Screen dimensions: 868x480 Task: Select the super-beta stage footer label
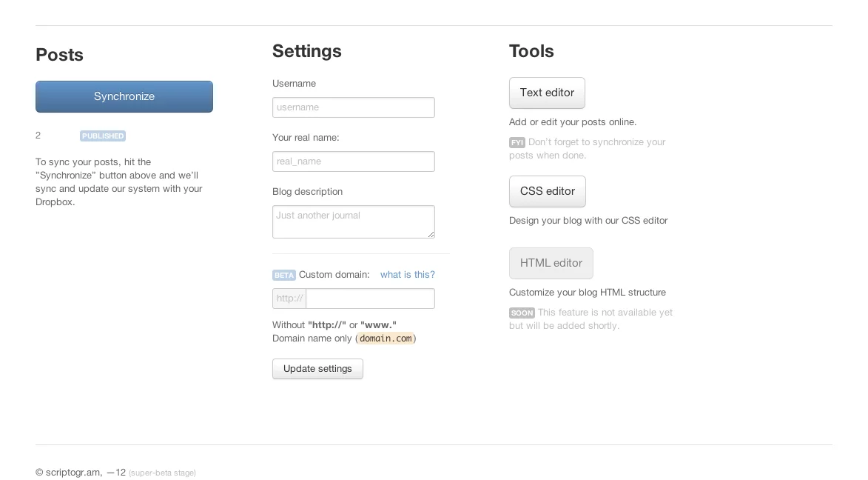(162, 473)
